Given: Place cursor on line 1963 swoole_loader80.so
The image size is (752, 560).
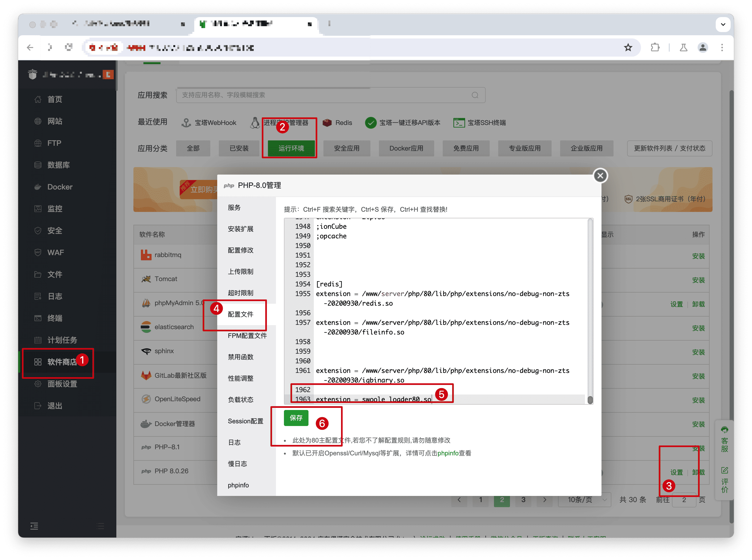Looking at the screenshot, I should 373,399.
